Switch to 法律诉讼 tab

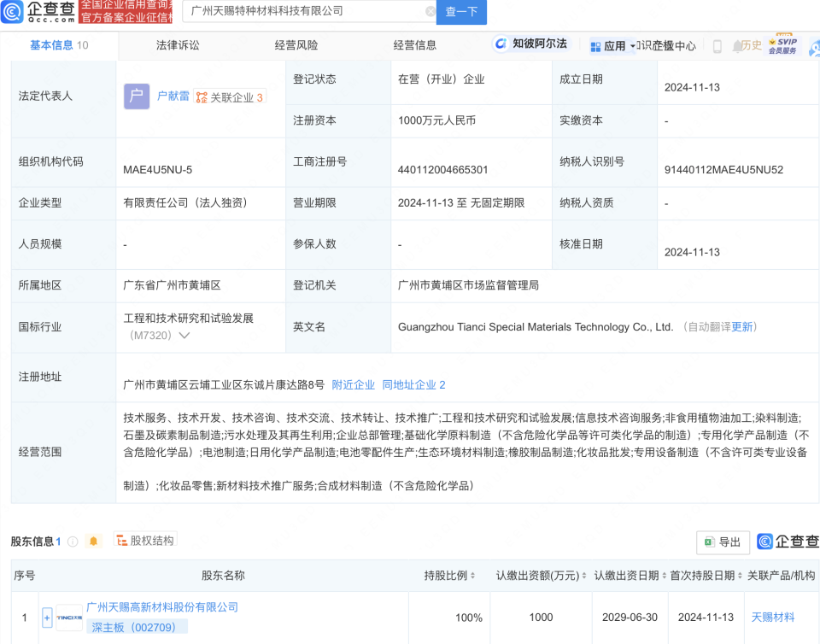point(178,45)
